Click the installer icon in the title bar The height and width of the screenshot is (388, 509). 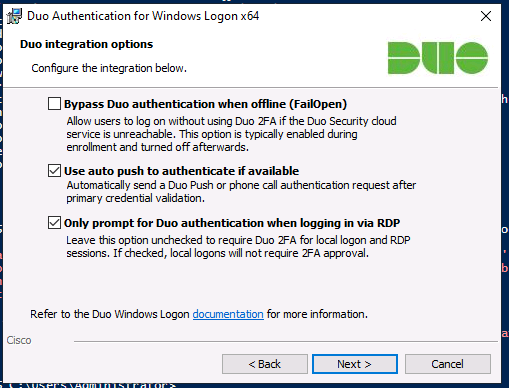tap(14, 16)
